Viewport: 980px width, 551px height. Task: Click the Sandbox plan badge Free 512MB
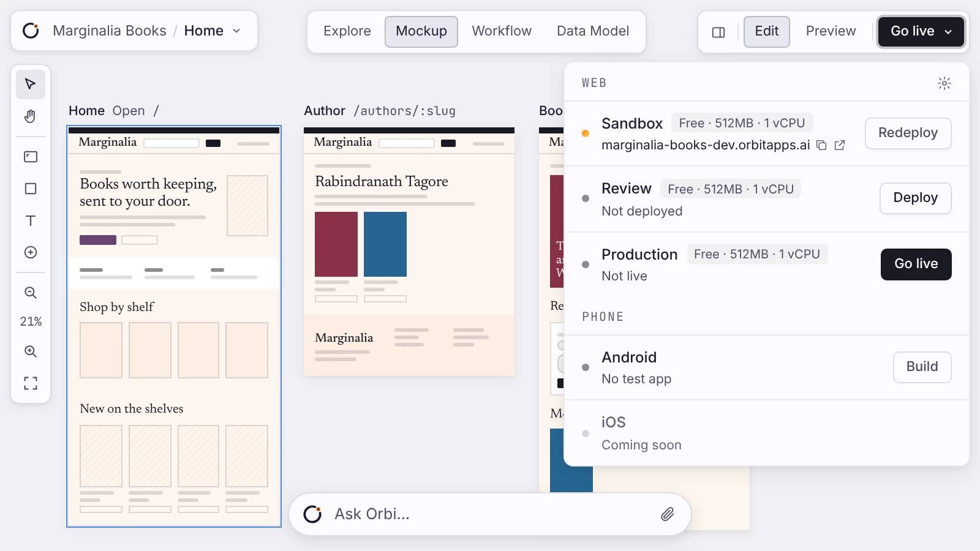(x=742, y=123)
